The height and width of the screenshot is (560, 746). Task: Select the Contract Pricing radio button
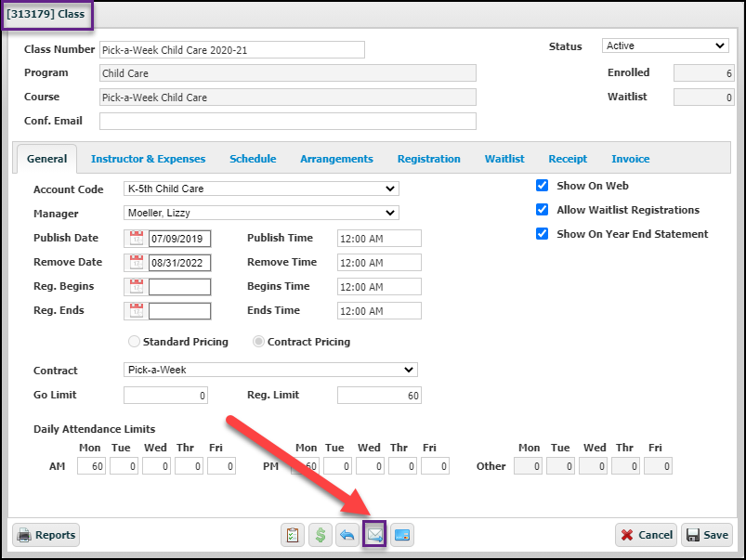click(x=258, y=342)
